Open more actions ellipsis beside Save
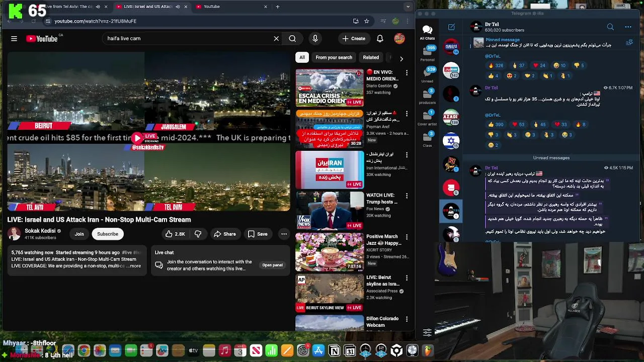This screenshot has width=644, height=362. [x=284, y=234]
